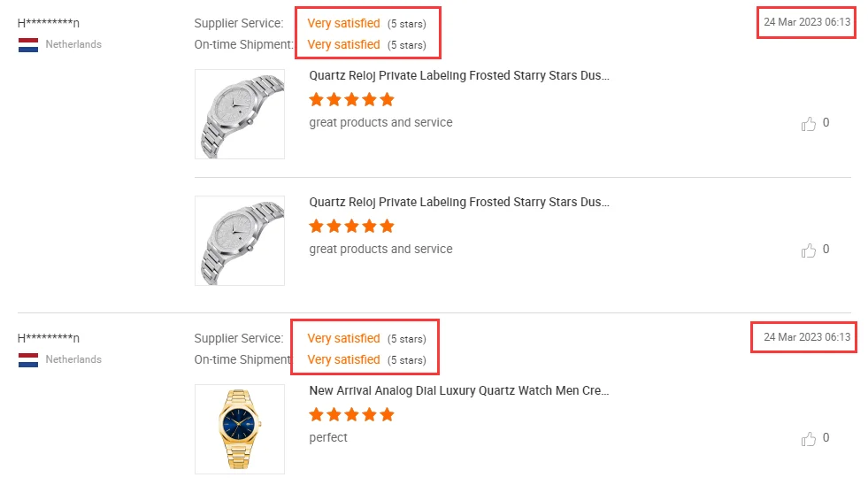Image resolution: width=868 pixels, height=493 pixels.
Task: Click the stars of the second Quartz Reloj review
Action: click(x=351, y=227)
